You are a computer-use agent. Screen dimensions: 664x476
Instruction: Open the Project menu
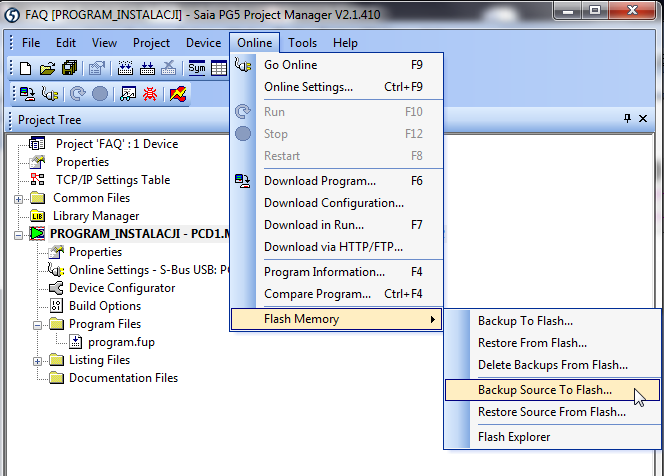[151, 43]
